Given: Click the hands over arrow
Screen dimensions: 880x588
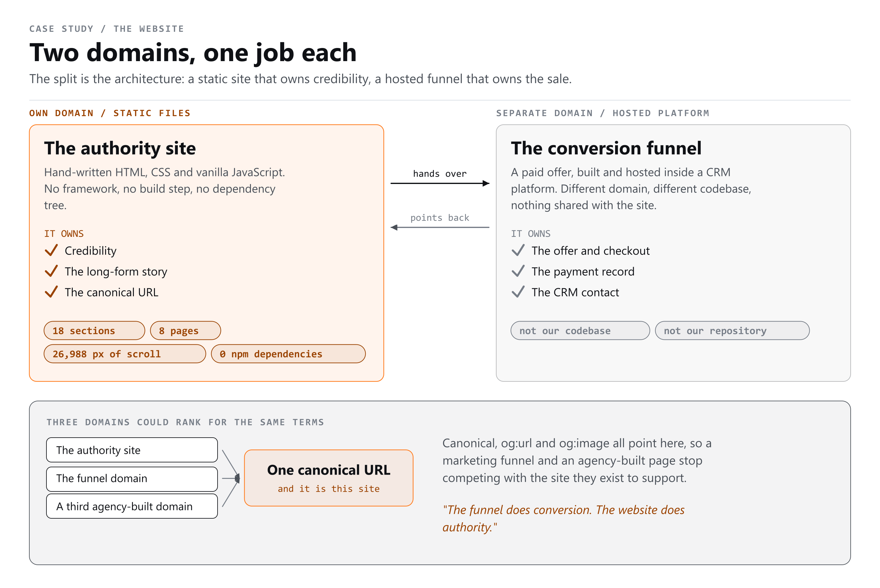Looking at the screenshot, I should 440,183.
